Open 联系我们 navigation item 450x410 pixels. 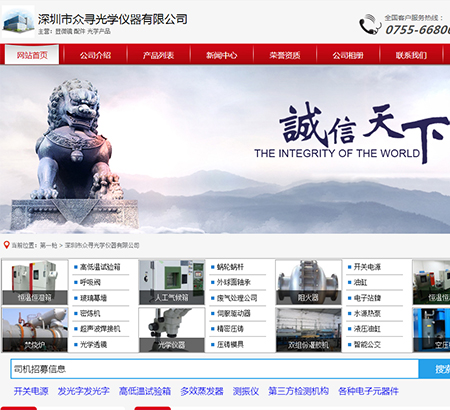(x=411, y=55)
